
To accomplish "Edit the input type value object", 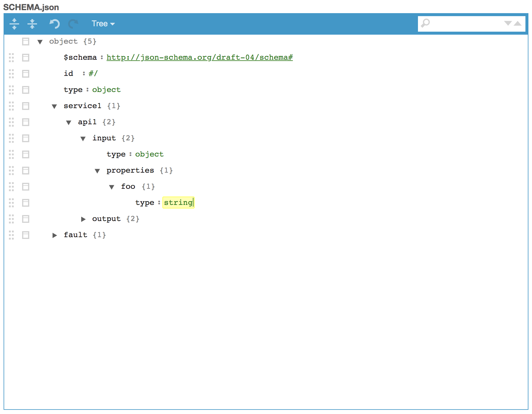I will coord(149,154).
